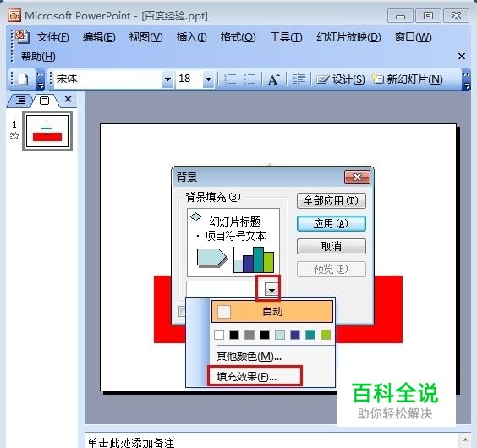
Task: Click the font name box showing 宋体
Action: point(108,79)
